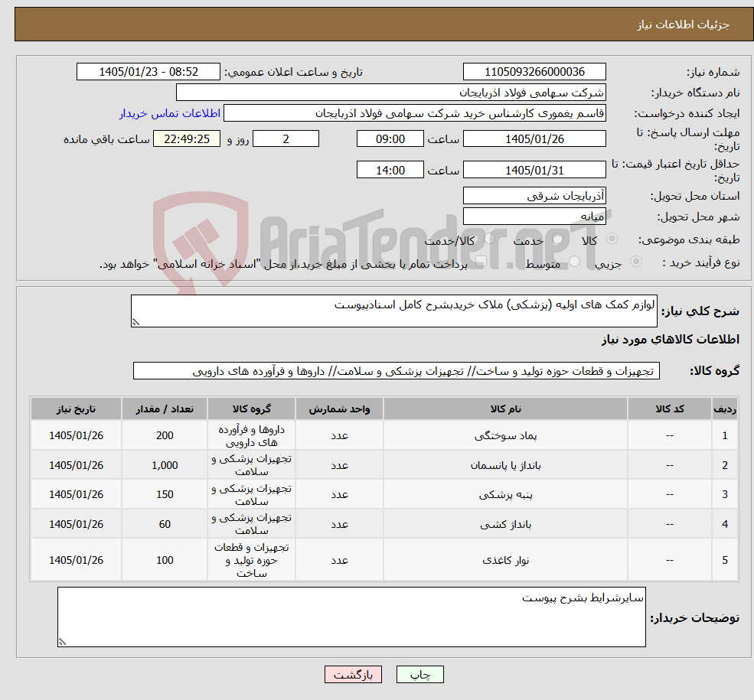Screen dimensions: 754x700
Task: Click the payment note about اسناد خزانه اسلامی
Action: 283,264
